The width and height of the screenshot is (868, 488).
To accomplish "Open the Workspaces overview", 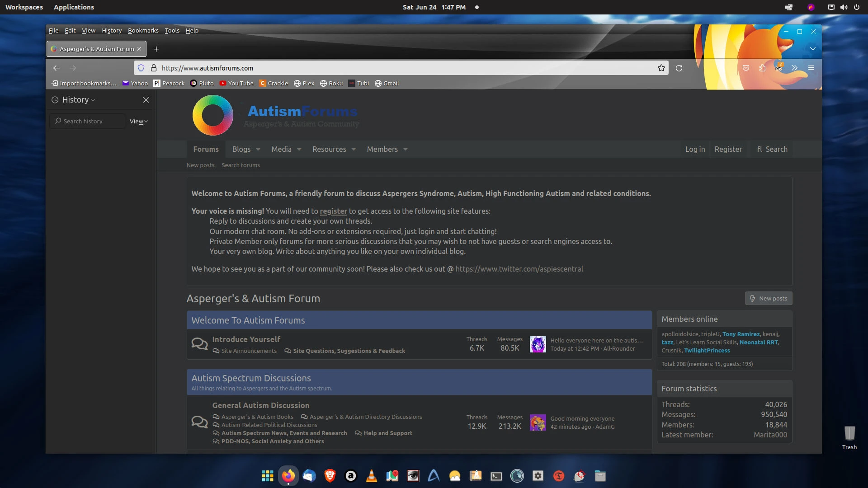I will pos(24,7).
